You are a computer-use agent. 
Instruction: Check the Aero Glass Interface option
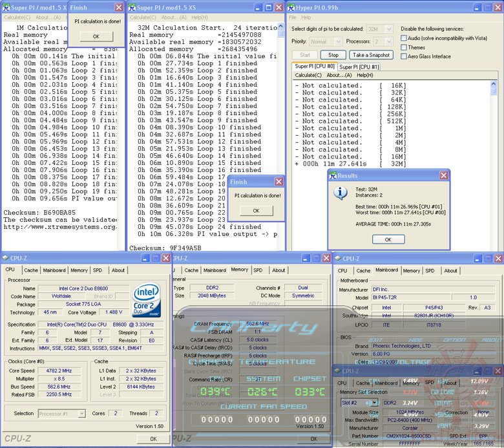point(404,56)
